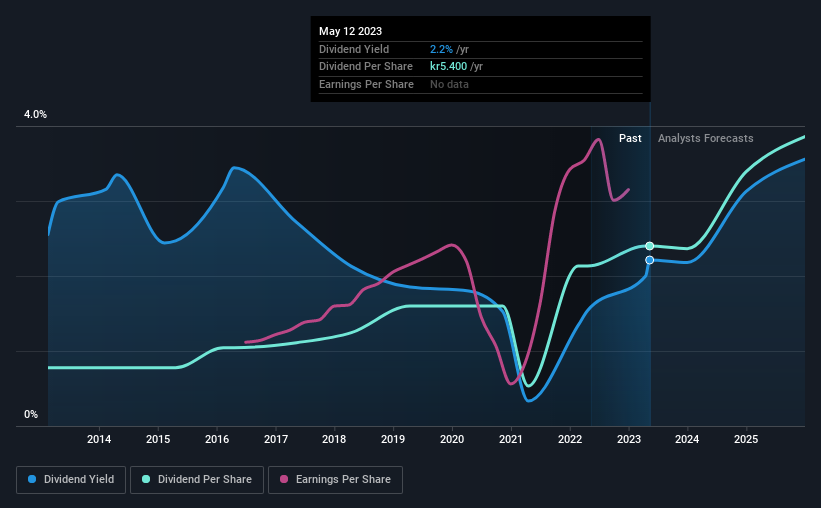
Task: Toggle the Dividend Per Share legend button
Action: (197, 480)
